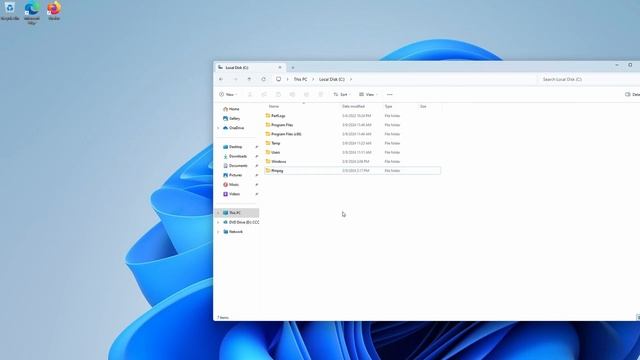Click the Paste toolbar icon
This screenshot has height=360, width=640.
(278, 95)
